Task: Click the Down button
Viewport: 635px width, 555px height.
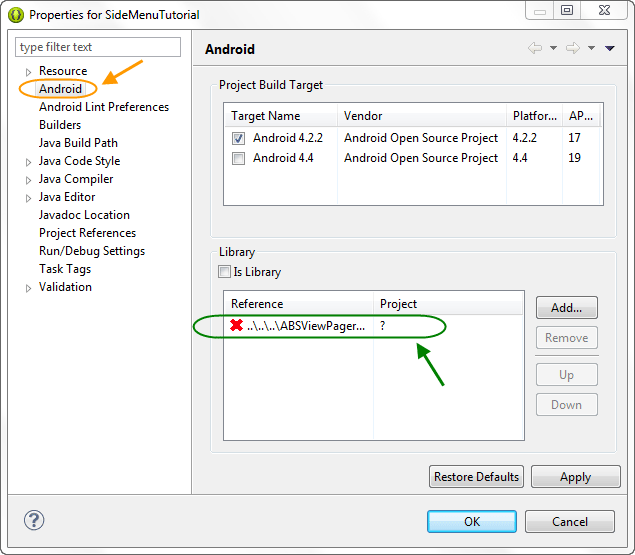Action: [x=567, y=404]
